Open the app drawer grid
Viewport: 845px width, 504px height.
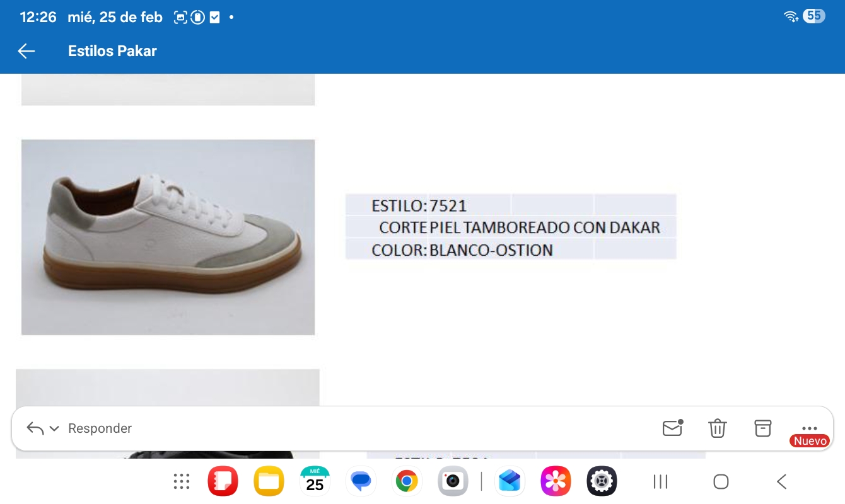tap(182, 482)
